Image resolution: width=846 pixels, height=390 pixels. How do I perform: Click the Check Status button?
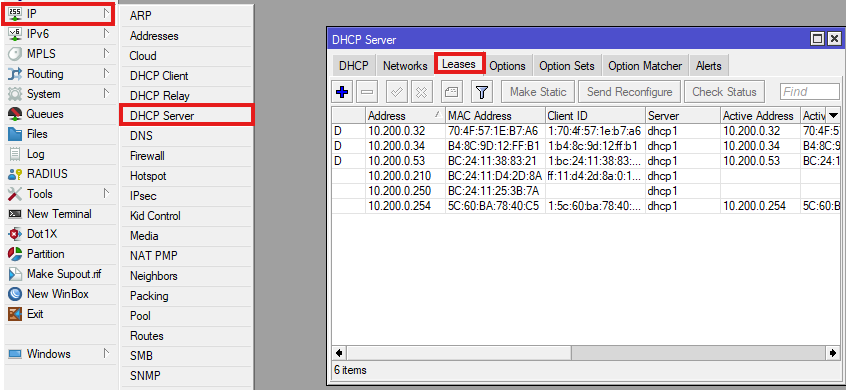click(725, 92)
